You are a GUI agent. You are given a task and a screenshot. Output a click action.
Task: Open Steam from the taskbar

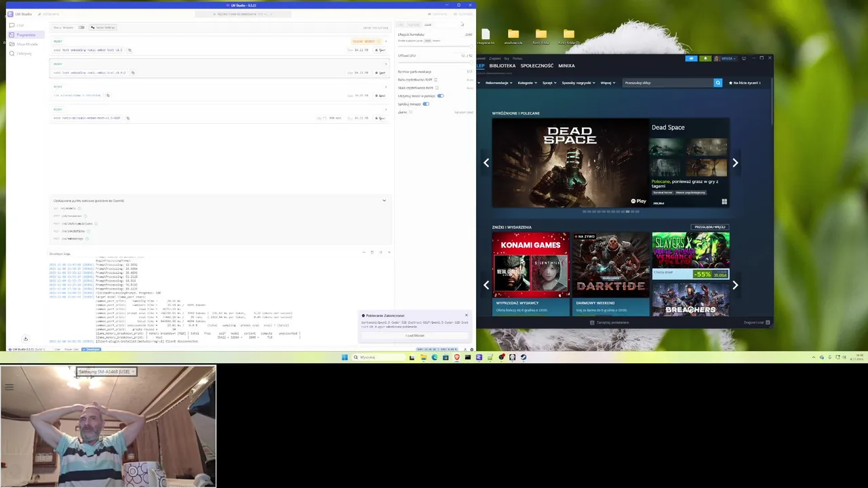[524, 357]
